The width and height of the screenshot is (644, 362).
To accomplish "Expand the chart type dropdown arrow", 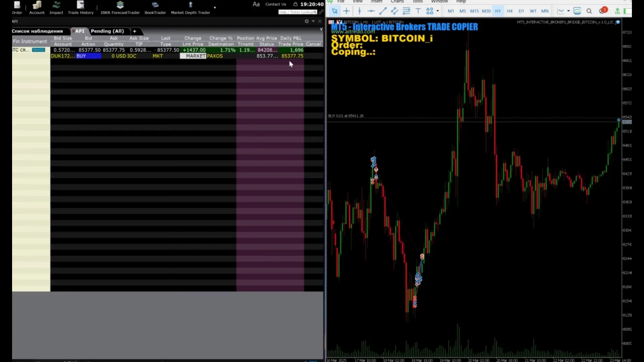I will 568,11.
